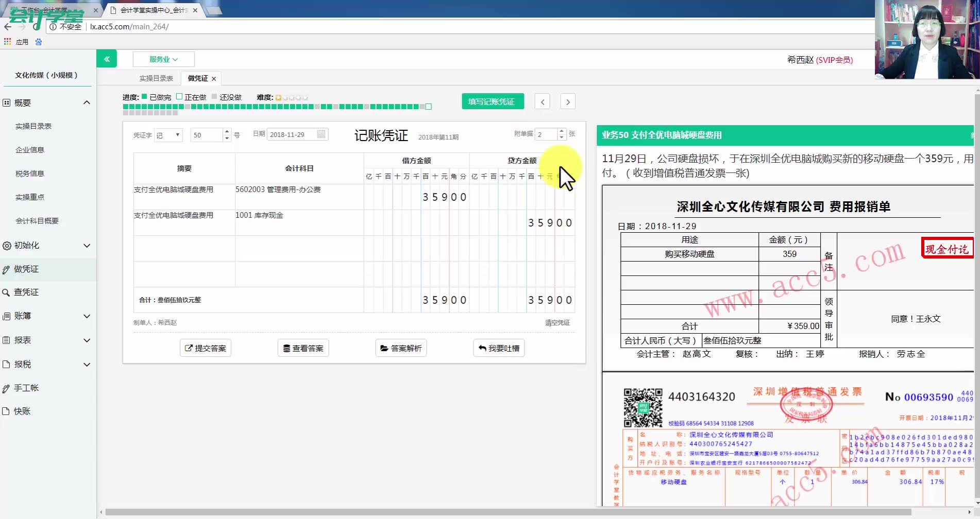The width and height of the screenshot is (980, 519).
Task: Open the 服务业 dropdown
Action: (x=163, y=59)
